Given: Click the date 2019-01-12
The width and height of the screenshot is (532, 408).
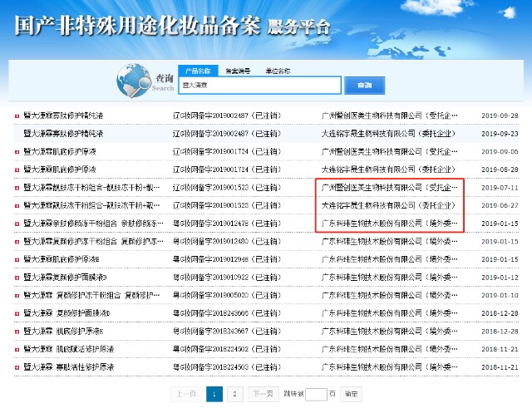Looking at the screenshot, I should [500, 278].
